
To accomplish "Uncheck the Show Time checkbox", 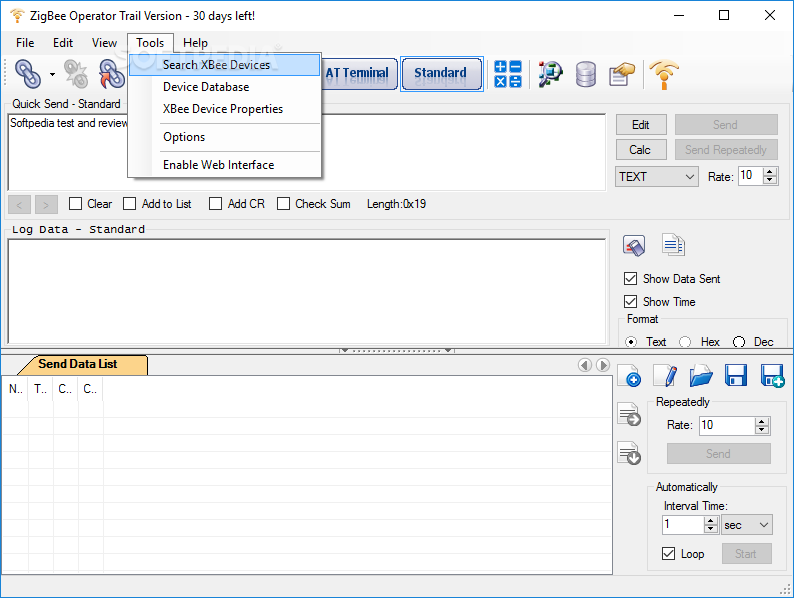I will pos(630,302).
